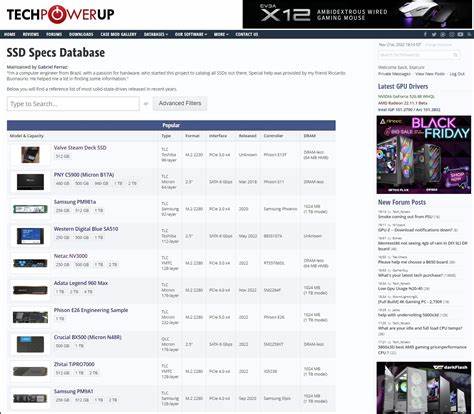This screenshot has width=474, height=414.
Task: Select the 2 TB capacity of PNY CS900
Action: [132, 183]
